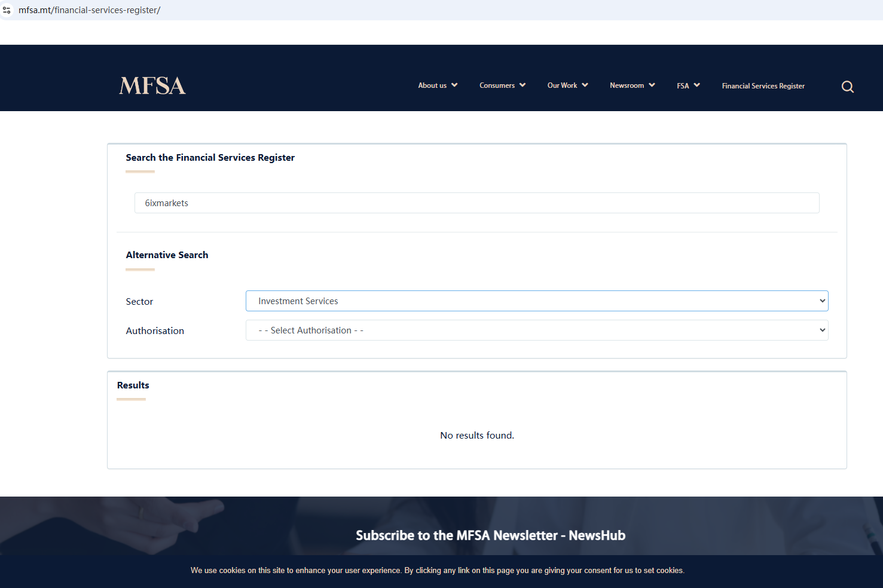Screen dimensions: 883x588
Task: Expand the Newsroom menu
Action: (632, 85)
